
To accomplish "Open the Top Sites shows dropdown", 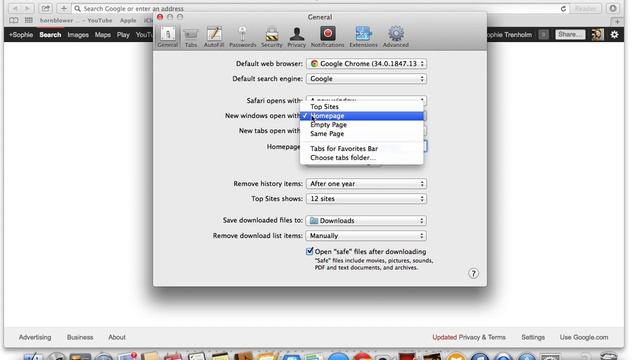I will (366, 199).
